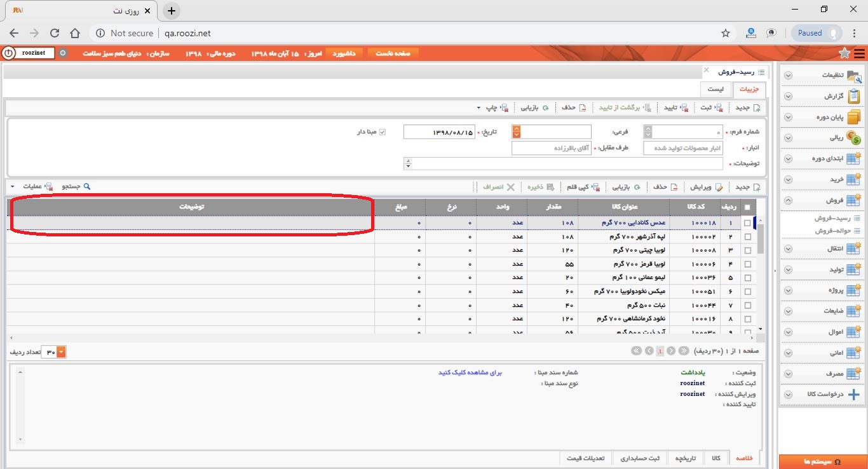Check the row 6 checkbox for میکس نخودولوبیا
This screenshot has width=868, height=469.
click(747, 292)
